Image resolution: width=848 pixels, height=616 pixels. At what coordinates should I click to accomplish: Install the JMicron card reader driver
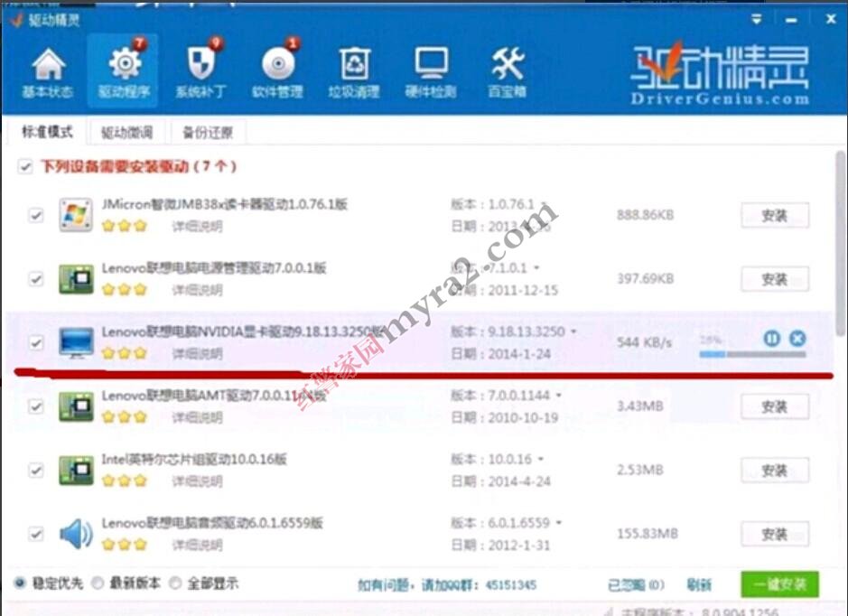775,215
